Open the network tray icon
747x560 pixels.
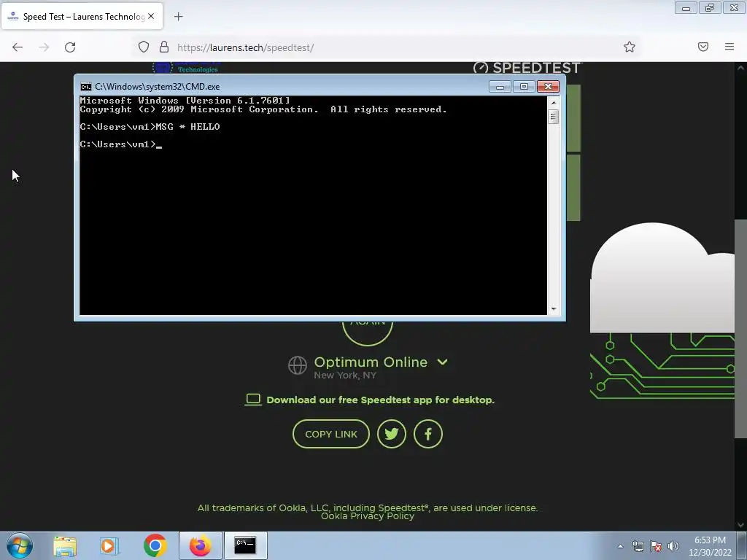point(638,546)
